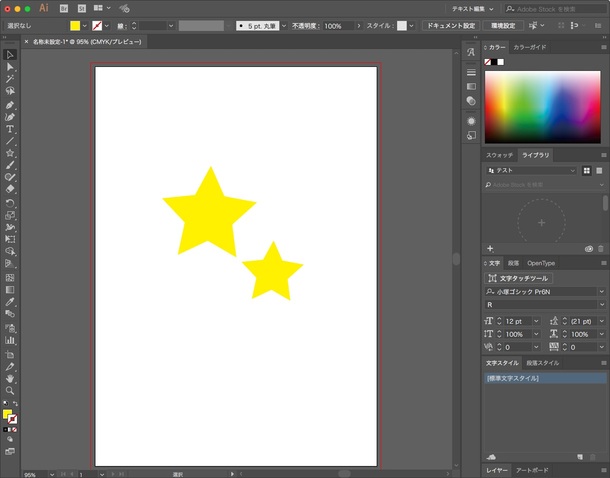Screen dimensions: 610x478
Task: Select the Selection tool (black arrow)
Action: tap(10, 55)
